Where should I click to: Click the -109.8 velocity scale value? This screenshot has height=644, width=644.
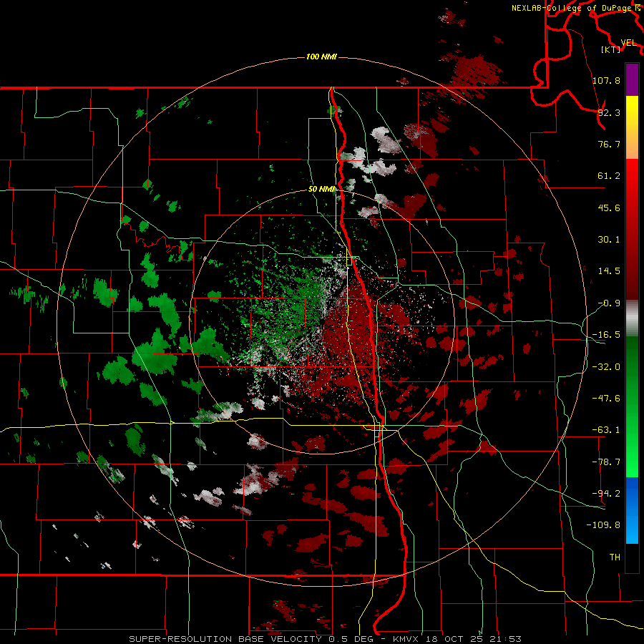tap(603, 525)
